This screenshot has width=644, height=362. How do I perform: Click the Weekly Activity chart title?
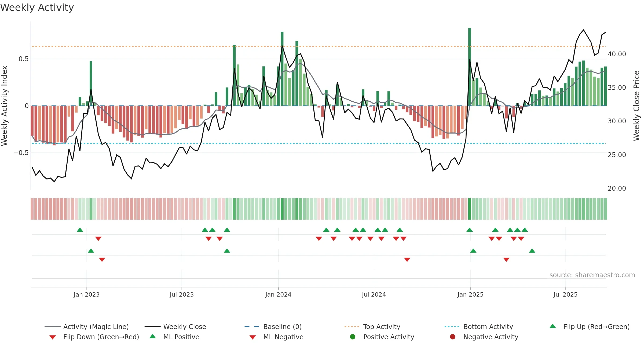coord(37,7)
